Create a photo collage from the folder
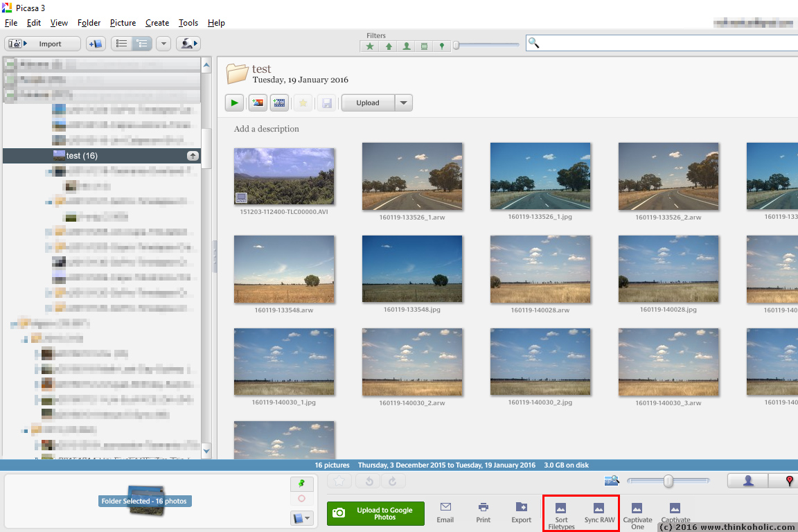The height and width of the screenshot is (532, 798). pos(258,103)
